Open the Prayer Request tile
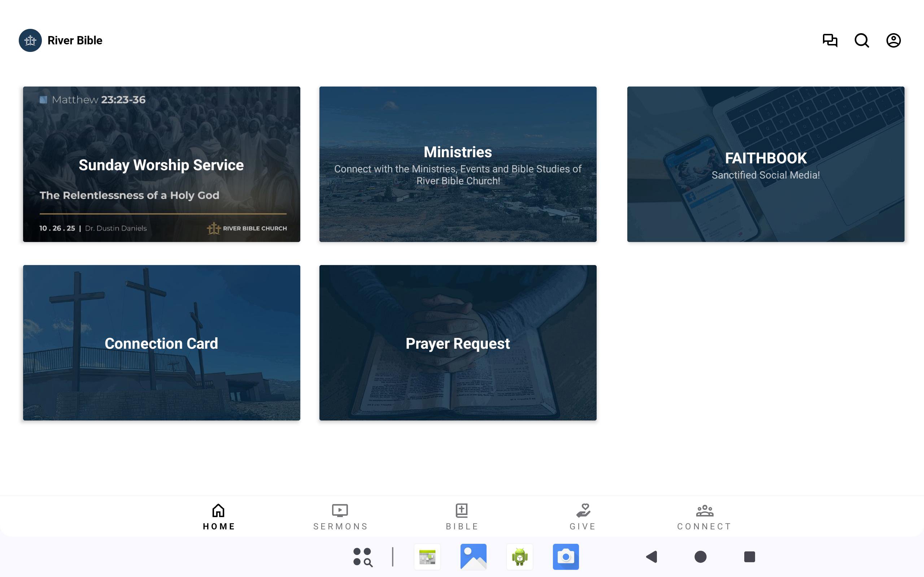This screenshot has width=924, height=577. 458,343
